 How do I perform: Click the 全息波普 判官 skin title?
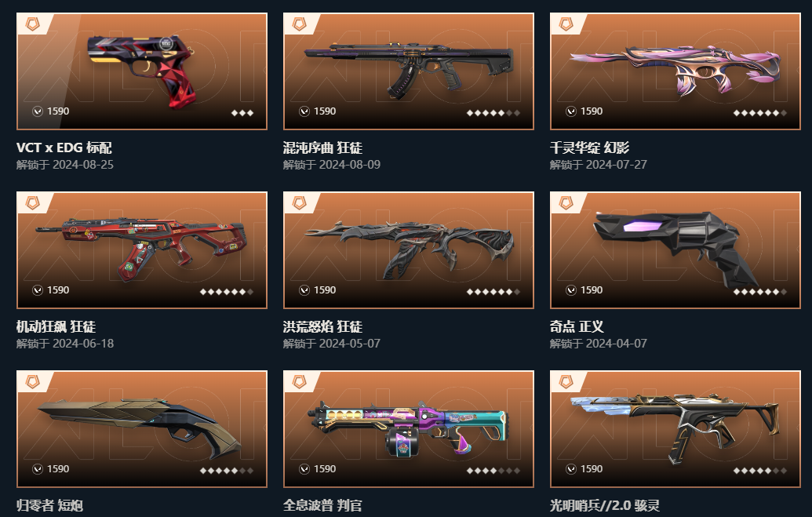[322, 505]
